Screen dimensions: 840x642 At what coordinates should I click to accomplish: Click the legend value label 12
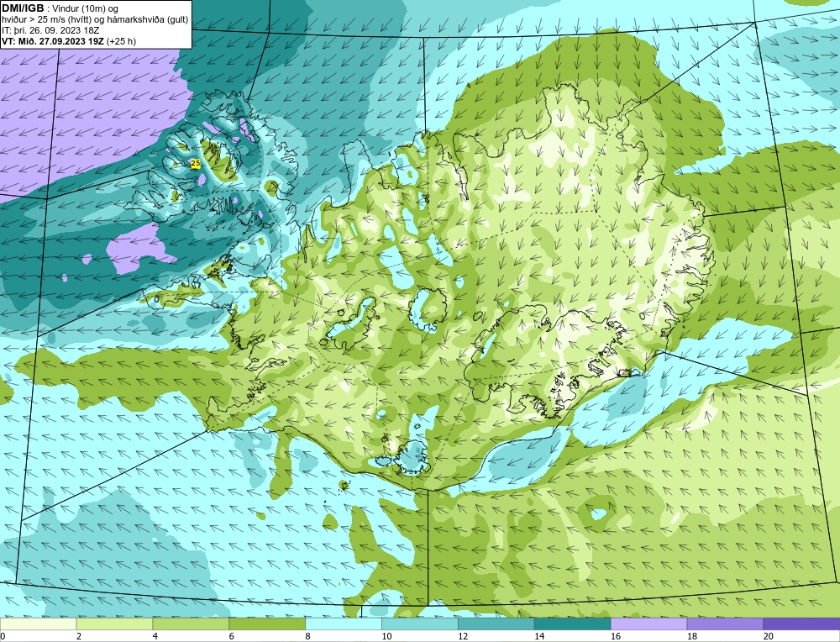click(x=463, y=636)
